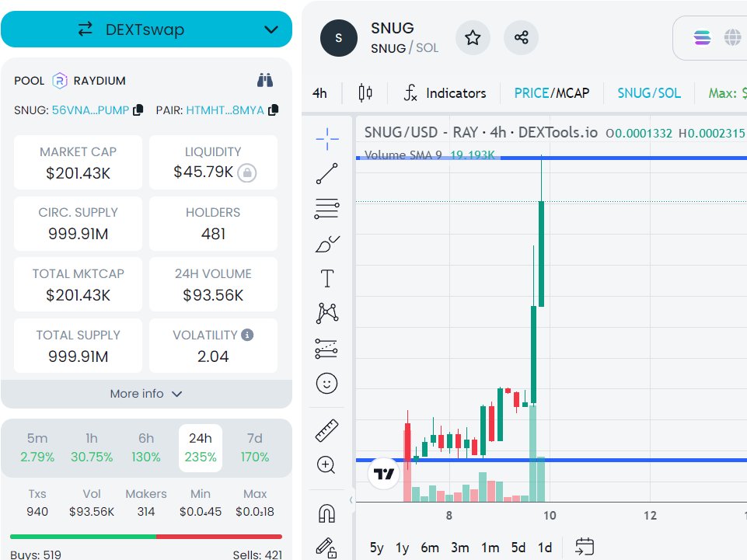Change the candlestick chart style

pyautogui.click(x=365, y=92)
